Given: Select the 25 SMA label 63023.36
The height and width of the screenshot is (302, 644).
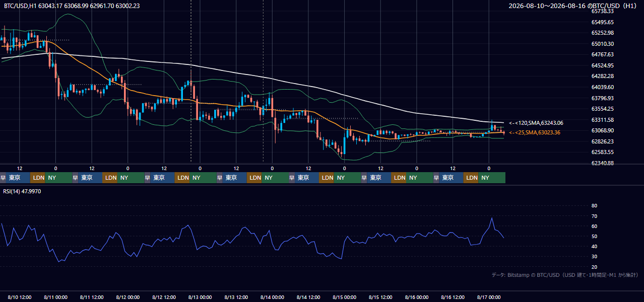Looking at the screenshot, I should (535, 132).
